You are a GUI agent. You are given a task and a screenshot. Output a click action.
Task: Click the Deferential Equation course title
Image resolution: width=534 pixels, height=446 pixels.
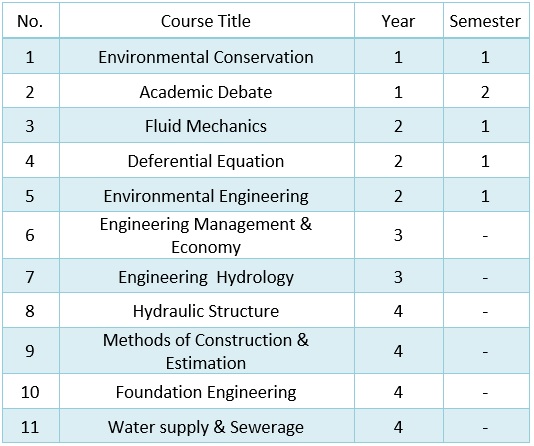point(206,161)
